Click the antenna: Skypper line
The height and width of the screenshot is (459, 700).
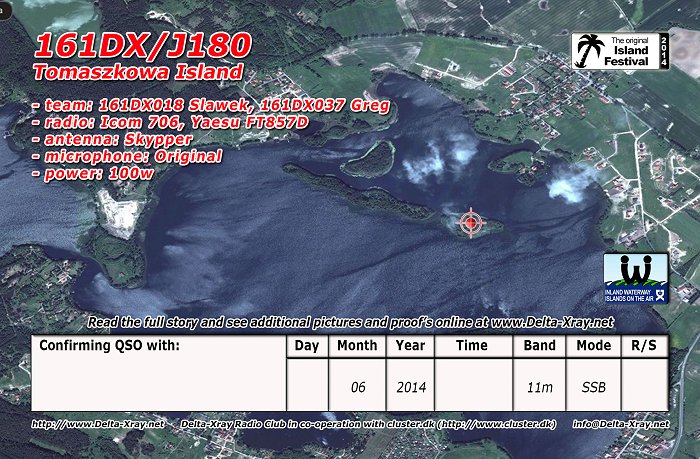pyautogui.click(x=112, y=139)
